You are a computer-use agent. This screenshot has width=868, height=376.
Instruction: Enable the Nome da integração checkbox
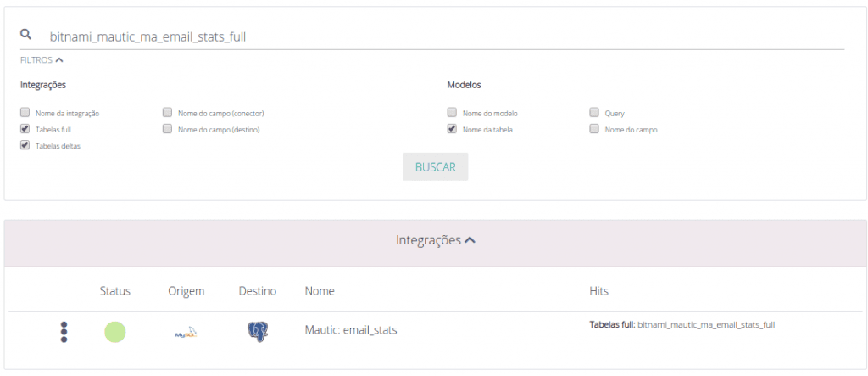(25, 112)
